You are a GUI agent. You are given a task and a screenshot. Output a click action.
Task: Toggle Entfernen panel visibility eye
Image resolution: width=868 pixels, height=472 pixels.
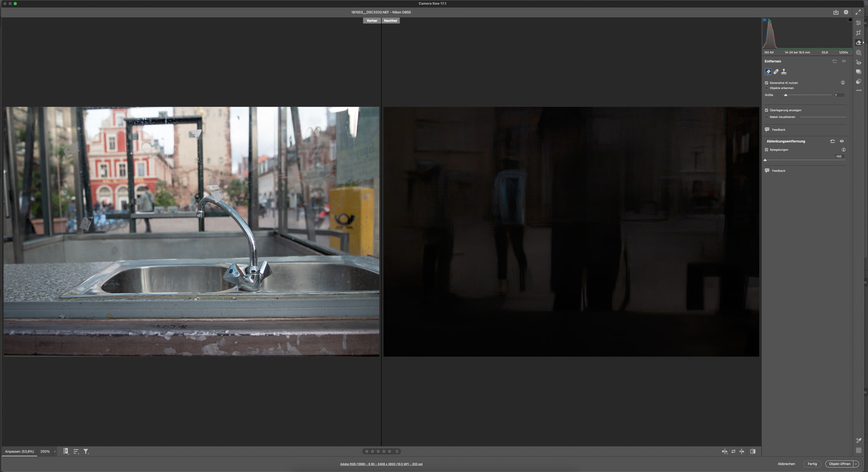(844, 61)
